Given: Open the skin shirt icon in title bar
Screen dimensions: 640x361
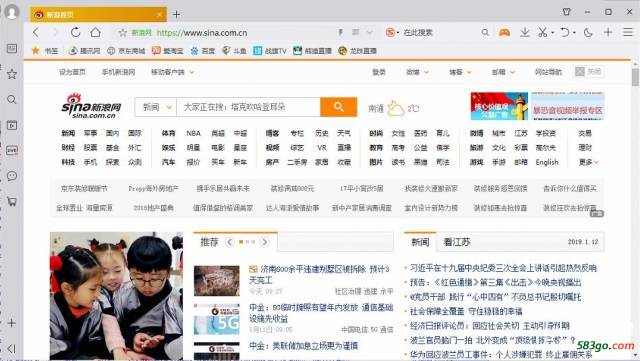Looking at the screenshot, I should point(567,12).
